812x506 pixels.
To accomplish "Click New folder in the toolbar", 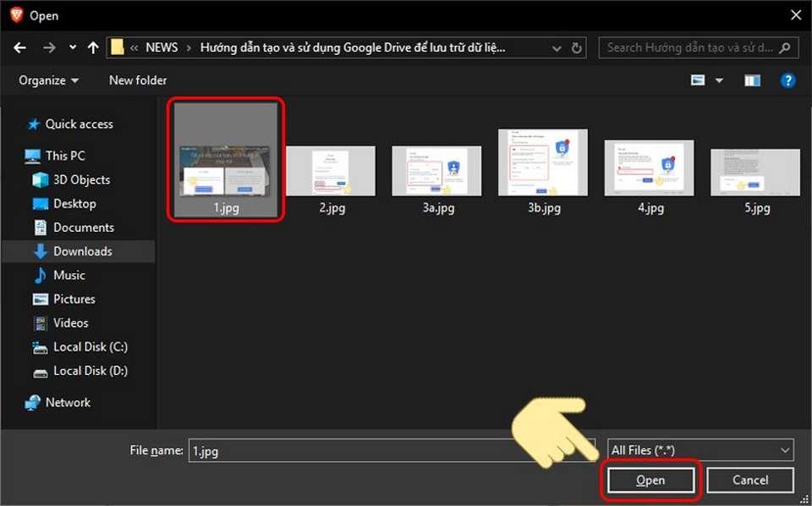I will point(138,80).
